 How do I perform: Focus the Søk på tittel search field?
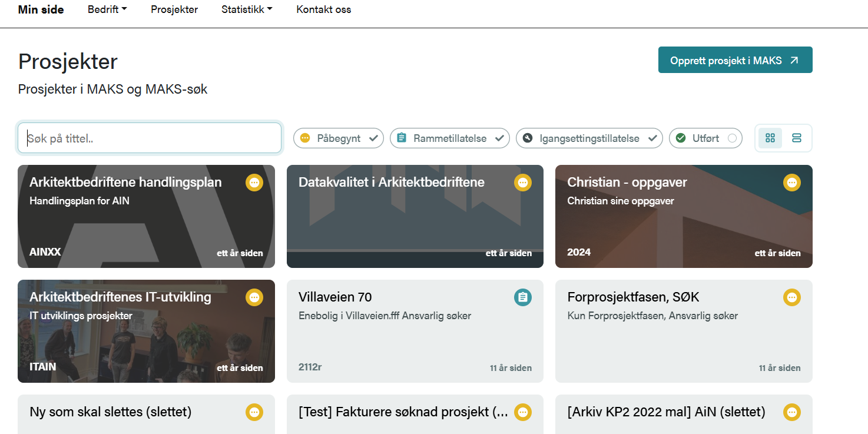click(x=150, y=138)
